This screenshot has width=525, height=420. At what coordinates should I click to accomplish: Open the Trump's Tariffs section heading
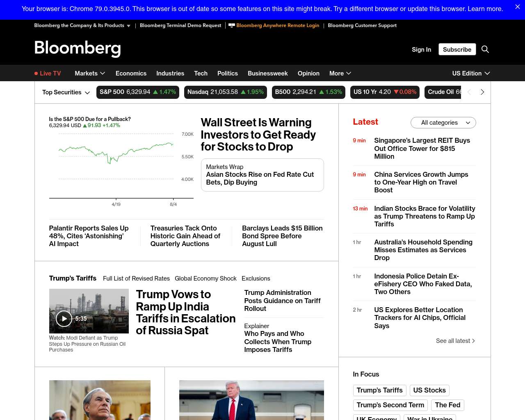click(73, 278)
